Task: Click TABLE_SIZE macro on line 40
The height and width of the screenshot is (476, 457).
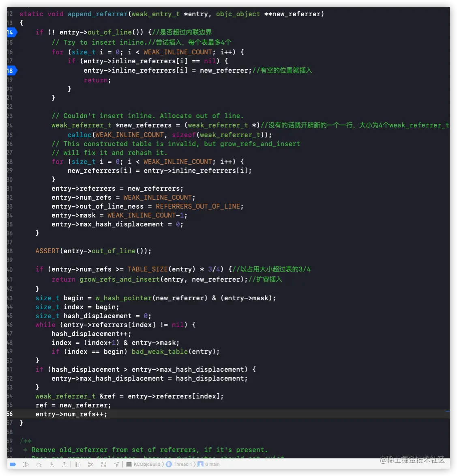Action: (x=148, y=269)
